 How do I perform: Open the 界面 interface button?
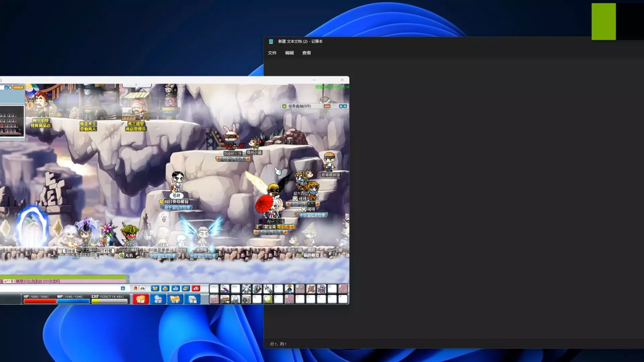pos(193,299)
